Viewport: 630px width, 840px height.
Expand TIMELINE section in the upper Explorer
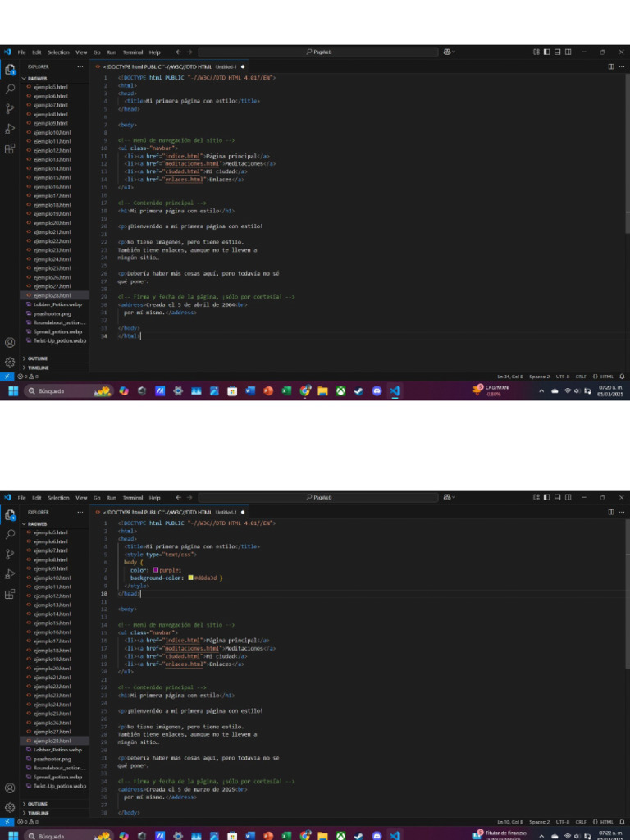(x=35, y=367)
